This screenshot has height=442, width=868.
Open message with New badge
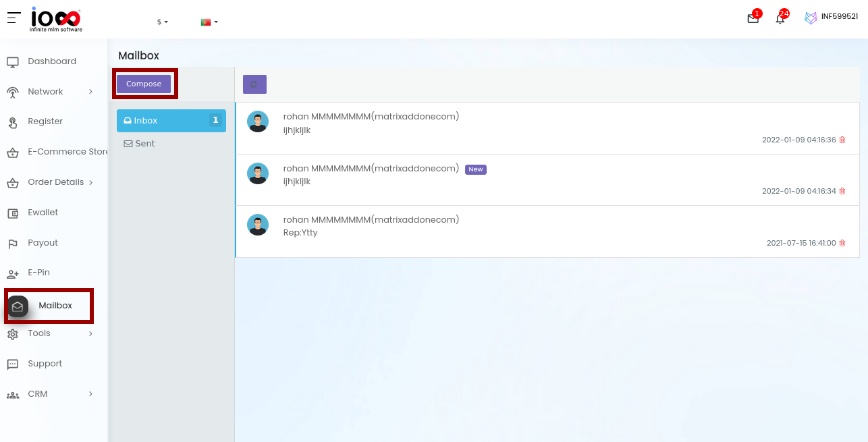(547, 180)
